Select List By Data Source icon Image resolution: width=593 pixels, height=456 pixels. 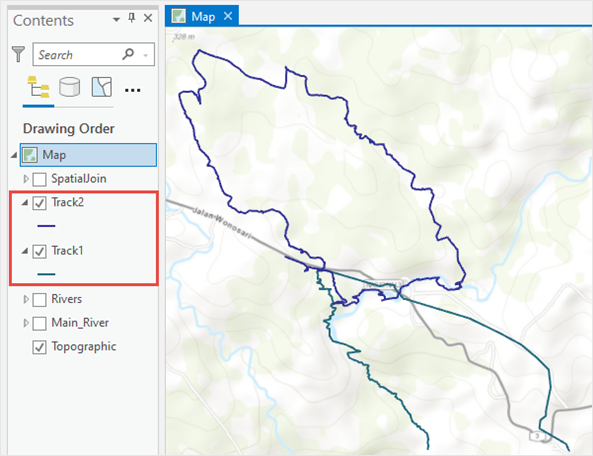click(x=70, y=87)
